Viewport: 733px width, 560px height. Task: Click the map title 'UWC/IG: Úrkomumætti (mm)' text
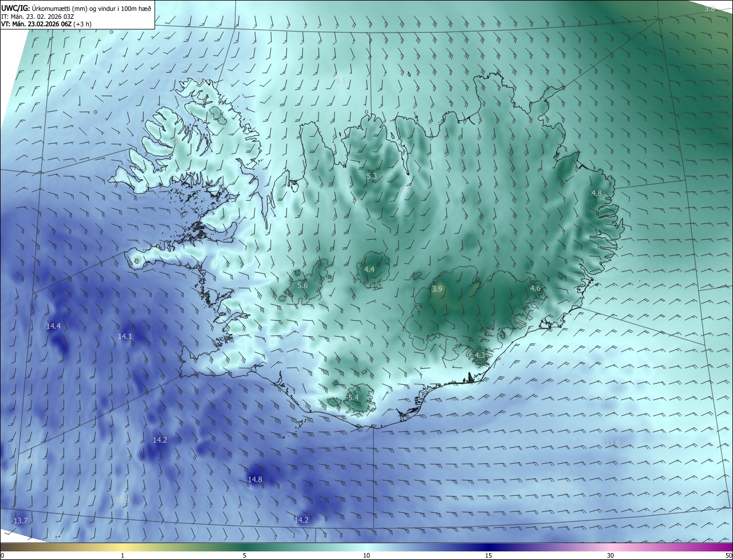click(45, 8)
